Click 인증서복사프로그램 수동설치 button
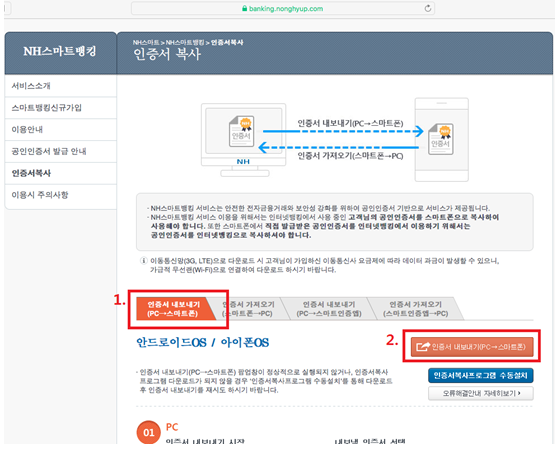This screenshot has height=454, width=555. tap(480, 375)
